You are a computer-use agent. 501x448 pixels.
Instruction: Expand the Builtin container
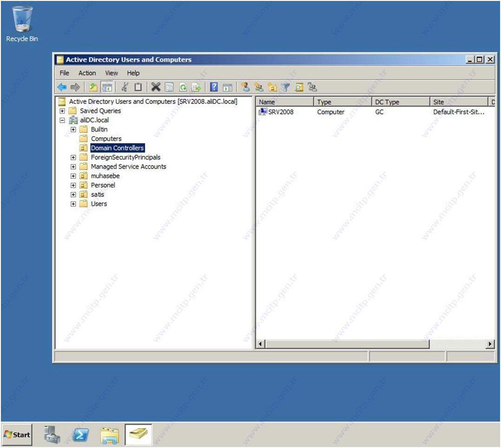pyautogui.click(x=73, y=129)
